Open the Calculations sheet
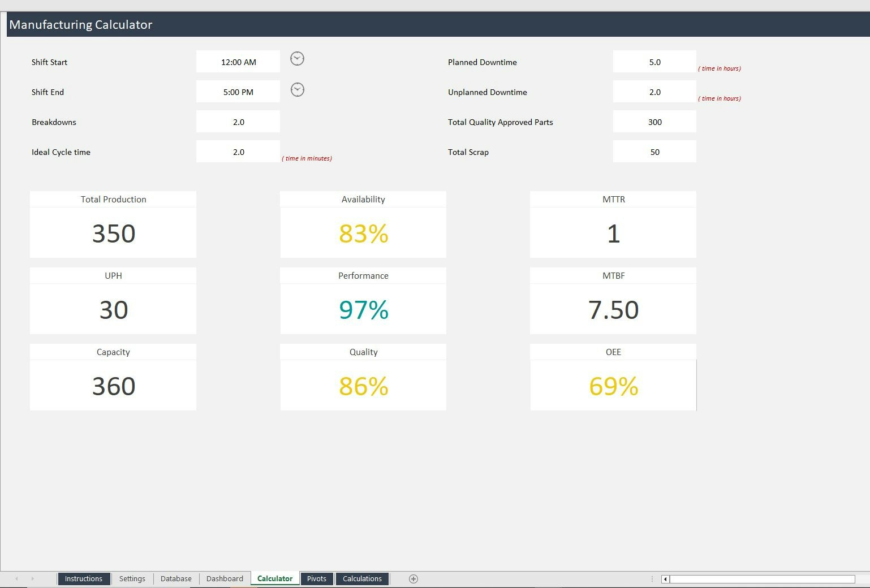Image resolution: width=870 pixels, height=588 pixels. [x=362, y=578]
